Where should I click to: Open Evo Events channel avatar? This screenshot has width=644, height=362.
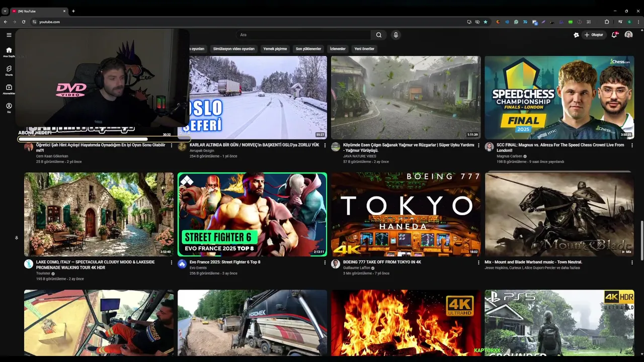click(x=182, y=264)
